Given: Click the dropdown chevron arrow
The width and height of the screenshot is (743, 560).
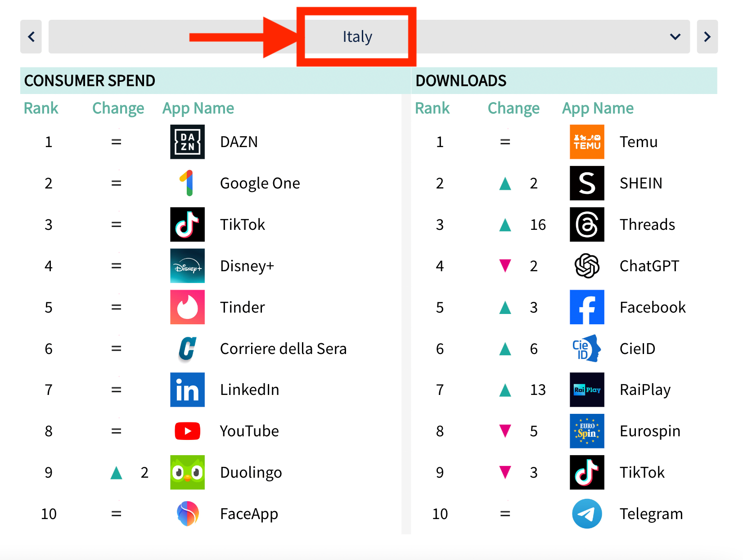Looking at the screenshot, I should pos(675,36).
